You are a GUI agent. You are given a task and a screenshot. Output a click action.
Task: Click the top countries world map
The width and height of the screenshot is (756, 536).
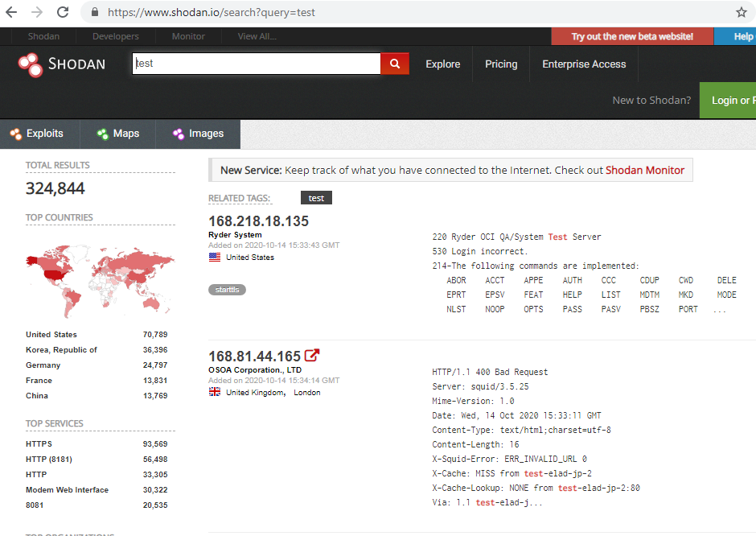click(100, 281)
